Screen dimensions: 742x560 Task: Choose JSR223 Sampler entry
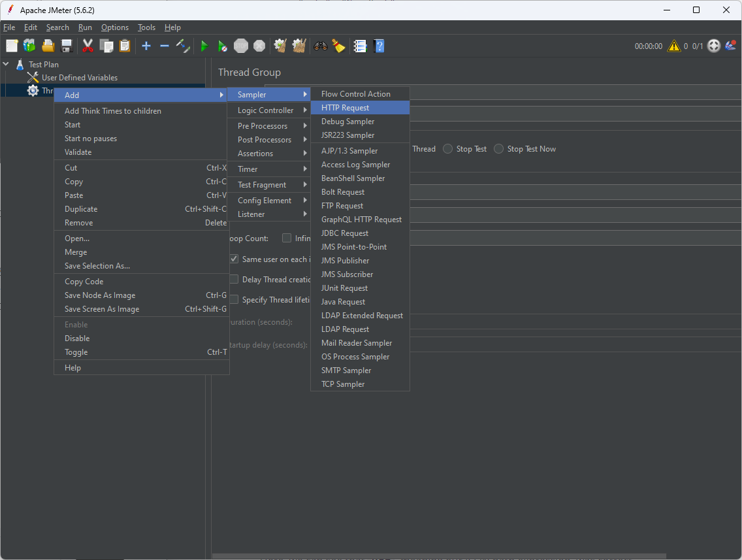360,135
